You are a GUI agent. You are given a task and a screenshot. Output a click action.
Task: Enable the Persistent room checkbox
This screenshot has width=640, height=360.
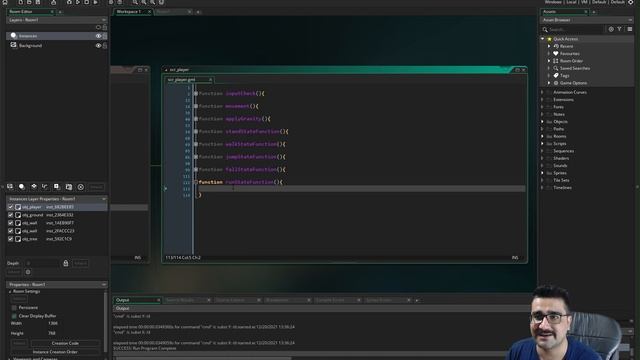(14, 308)
